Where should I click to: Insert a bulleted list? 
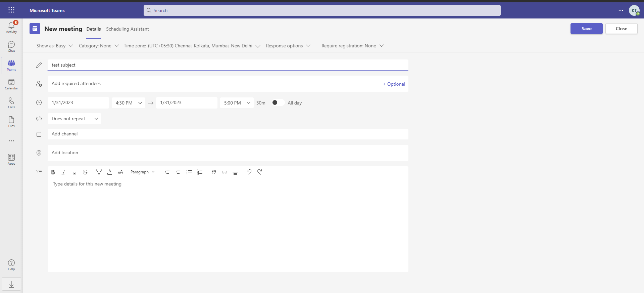[x=189, y=172]
